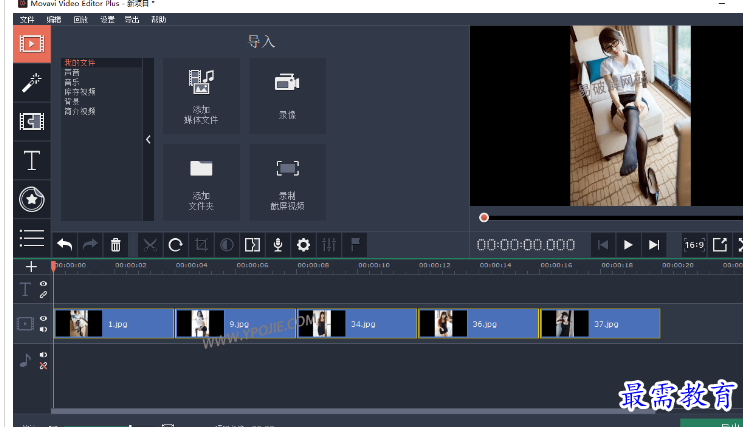Screen dimensions: 743x427
Task: Open the 编辑 (Edit) menu
Action: (x=54, y=19)
